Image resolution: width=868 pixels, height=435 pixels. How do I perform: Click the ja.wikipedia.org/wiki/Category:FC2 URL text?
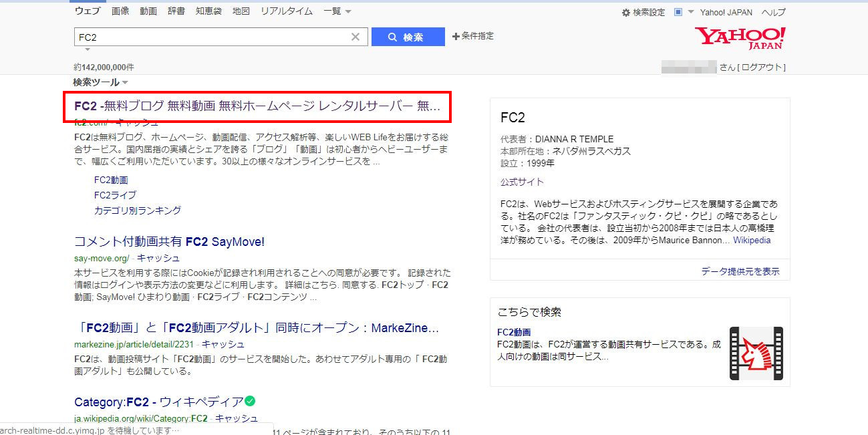141,418
